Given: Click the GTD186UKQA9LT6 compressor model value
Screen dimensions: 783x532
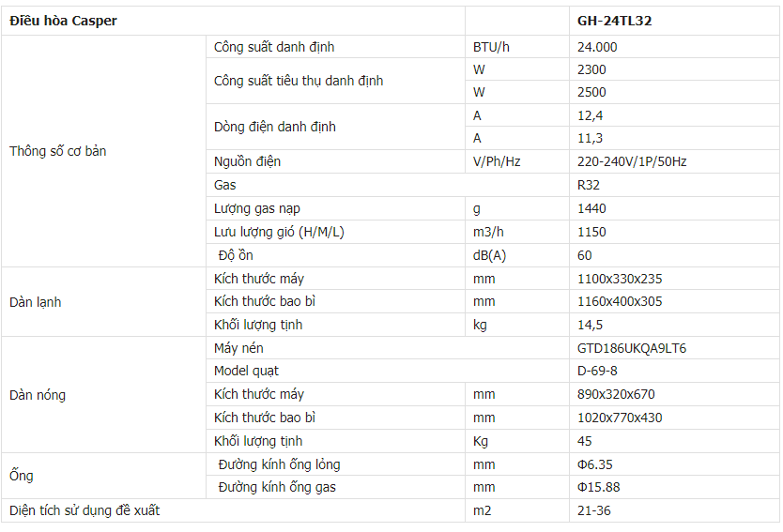Looking at the screenshot, I should click(x=632, y=348).
